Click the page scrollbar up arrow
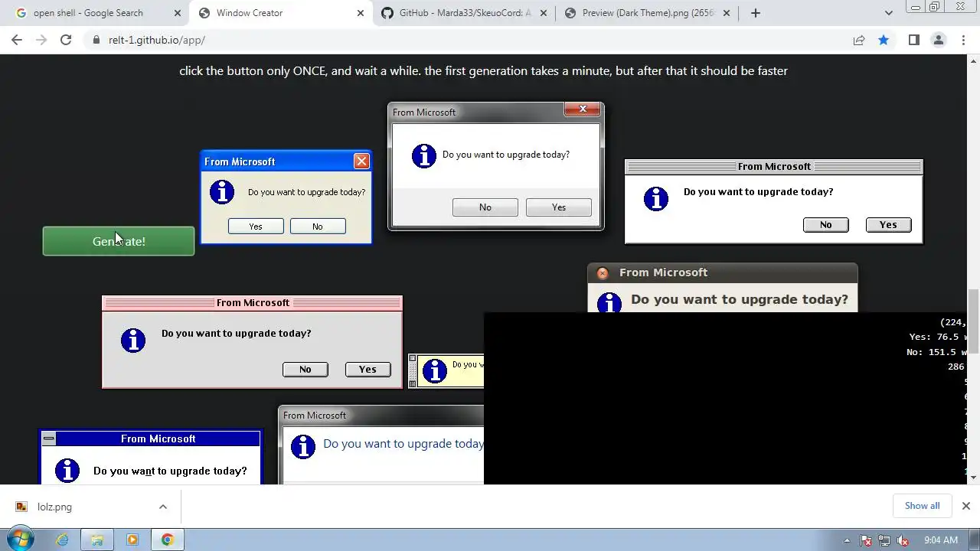 973,61
